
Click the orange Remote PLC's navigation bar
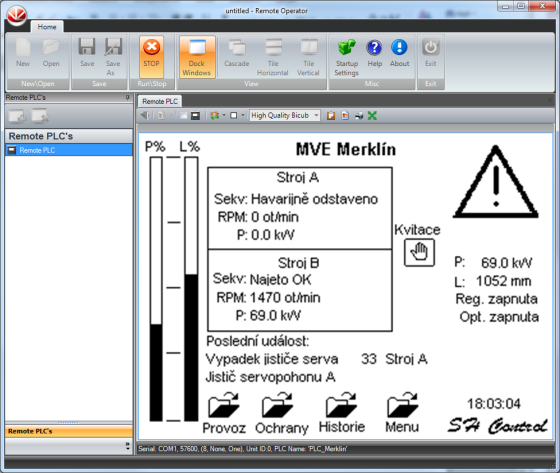pos(69,431)
